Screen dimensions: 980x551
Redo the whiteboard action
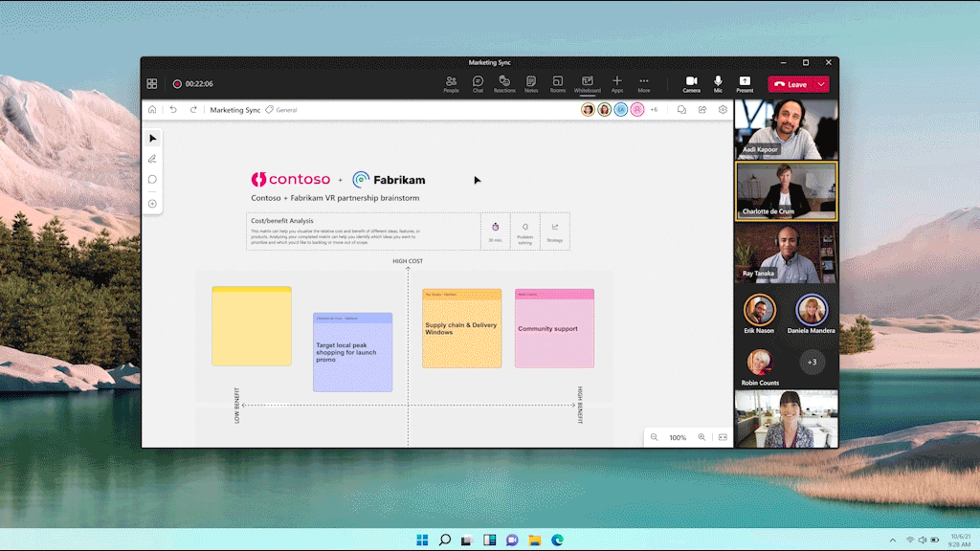click(193, 109)
